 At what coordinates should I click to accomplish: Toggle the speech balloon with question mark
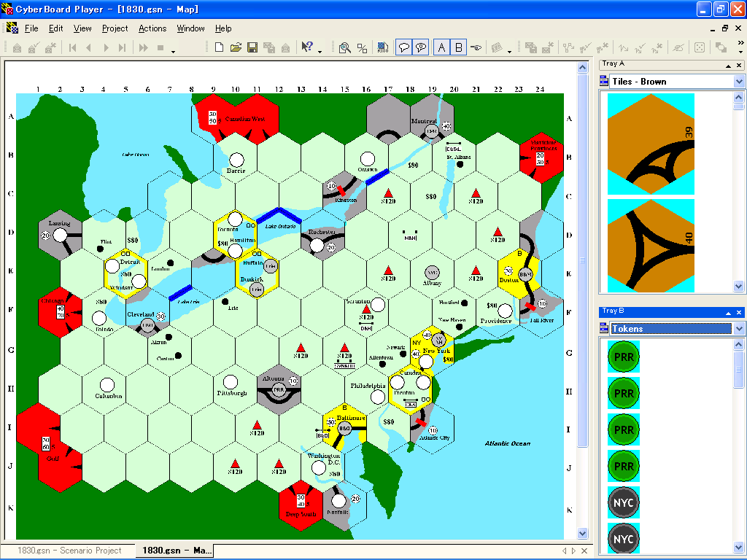421,47
